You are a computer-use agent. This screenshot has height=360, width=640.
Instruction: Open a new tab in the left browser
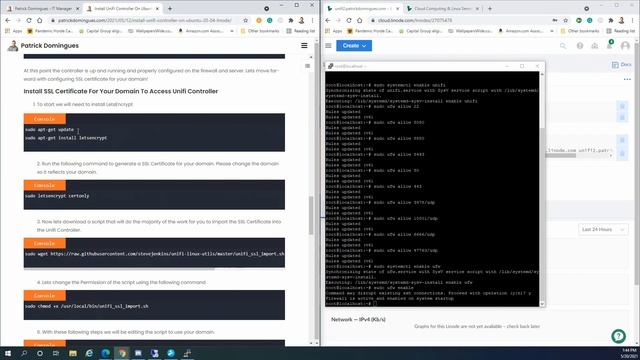(170, 8)
